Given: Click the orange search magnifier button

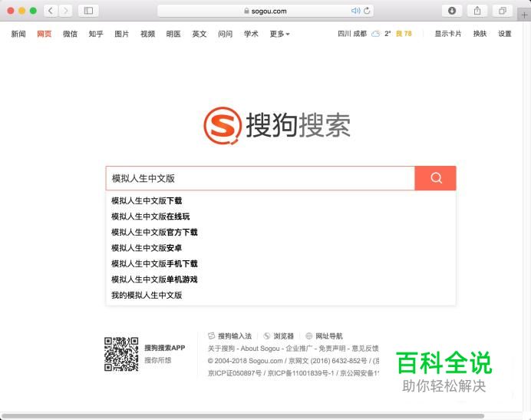Looking at the screenshot, I should pos(436,178).
